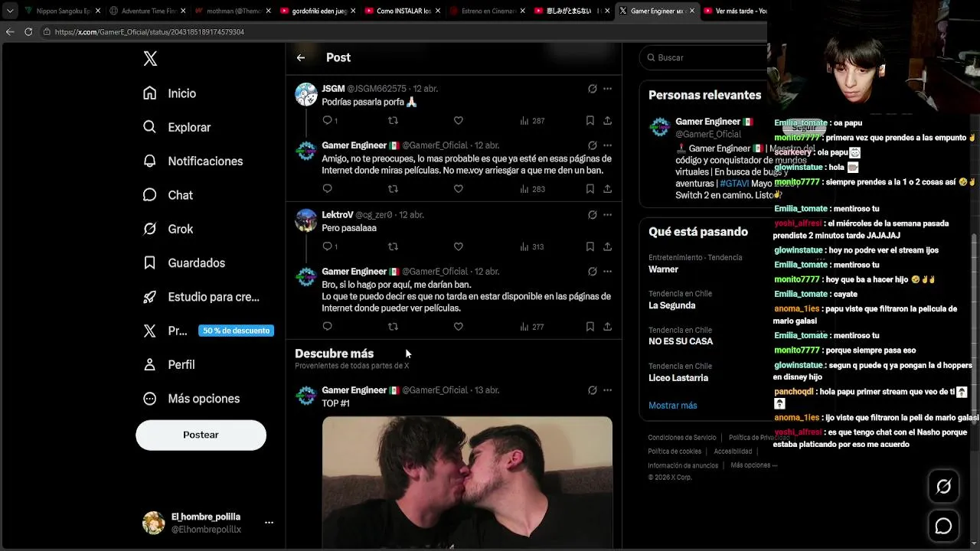Open the Grok floating button
The width and height of the screenshot is (980, 551).
click(943, 487)
